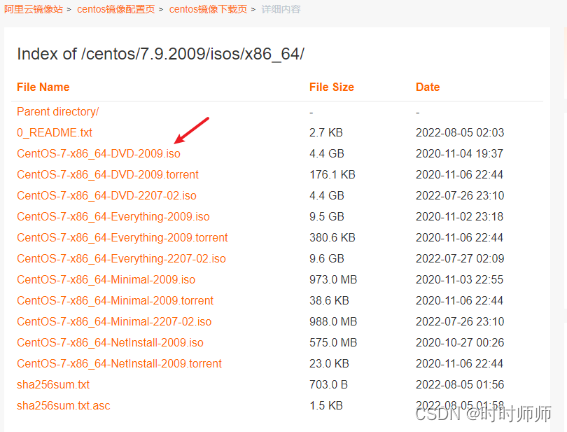Screen dimensions: 567x432
Task: Download CentOS-7-x86_64-Minimal-2009.iso
Action: click(106, 279)
